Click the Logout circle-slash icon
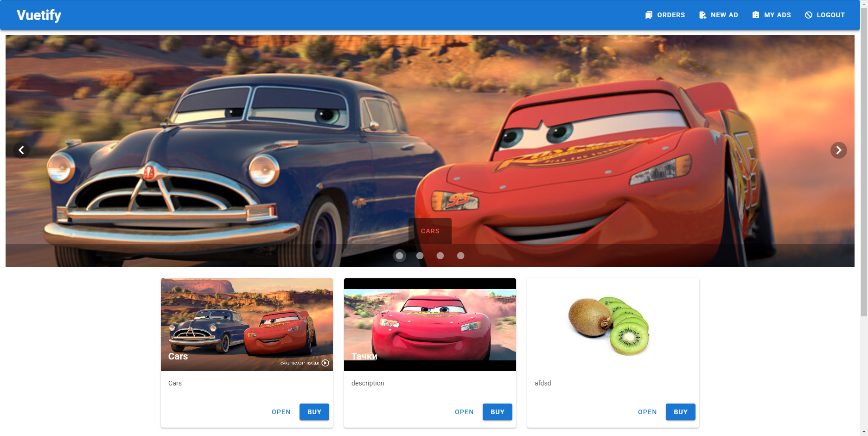Image resolution: width=868 pixels, height=436 pixels. [x=809, y=15]
